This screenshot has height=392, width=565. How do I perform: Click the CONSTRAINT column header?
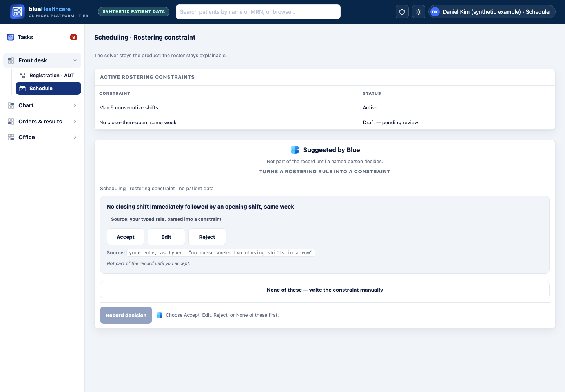tap(115, 93)
